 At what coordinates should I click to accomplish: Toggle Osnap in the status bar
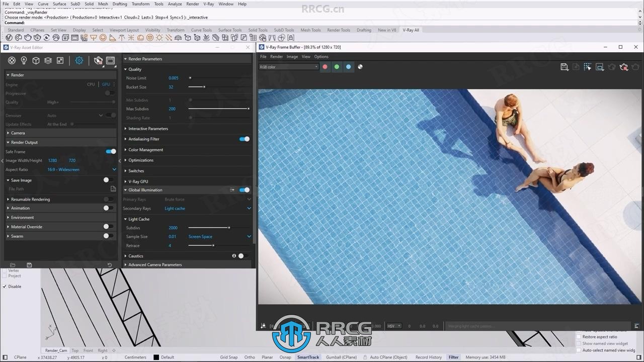(285, 357)
